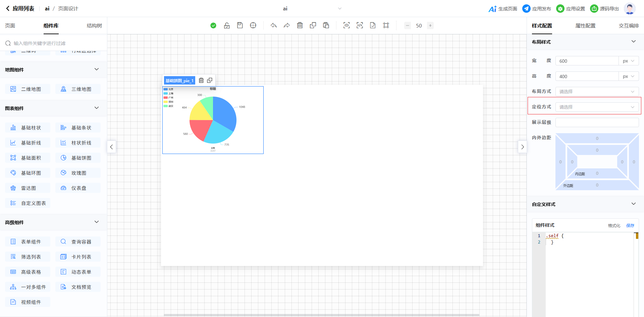Click the unlock icon in toolbar
The width and height of the screenshot is (644, 317).
(227, 25)
